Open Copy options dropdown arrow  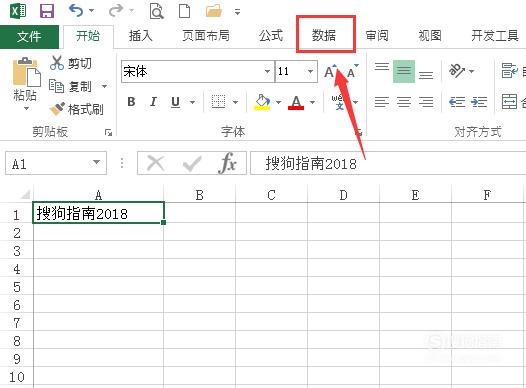(104, 87)
